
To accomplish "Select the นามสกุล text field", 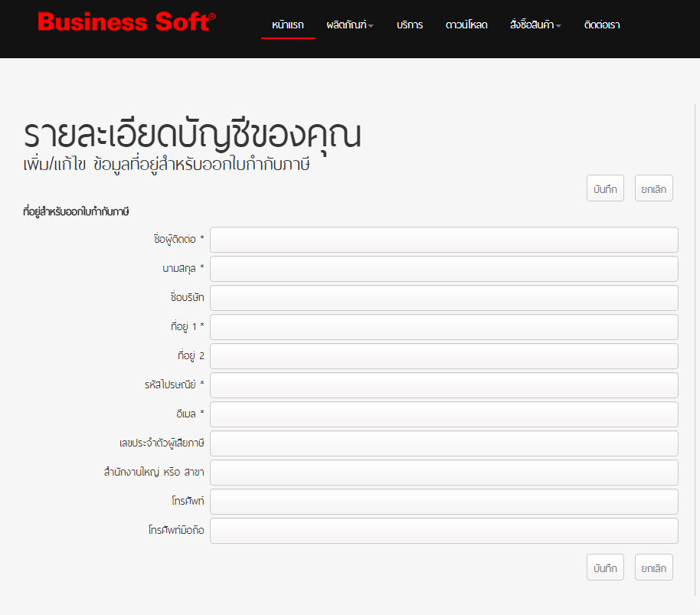I will [443, 269].
